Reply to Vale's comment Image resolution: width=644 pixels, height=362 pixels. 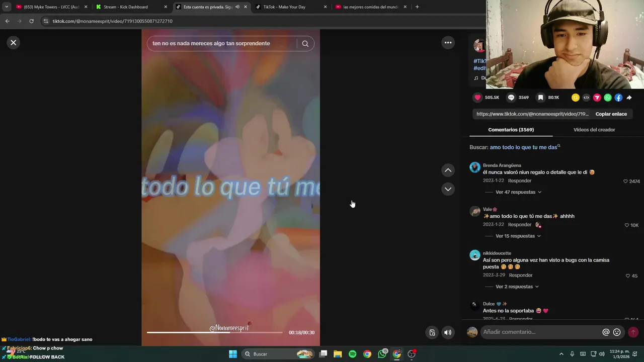[x=519, y=224]
